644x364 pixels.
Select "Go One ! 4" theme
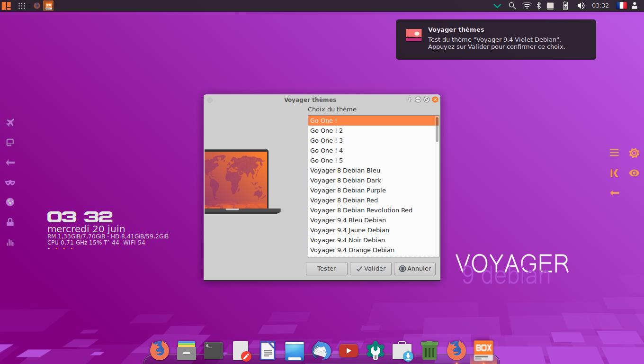(372, 151)
